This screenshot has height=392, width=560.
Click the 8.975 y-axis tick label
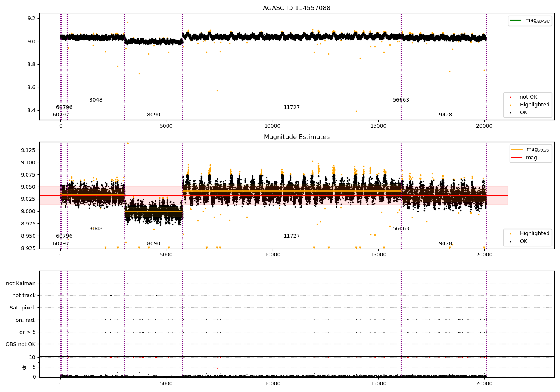pyautogui.click(x=28, y=224)
